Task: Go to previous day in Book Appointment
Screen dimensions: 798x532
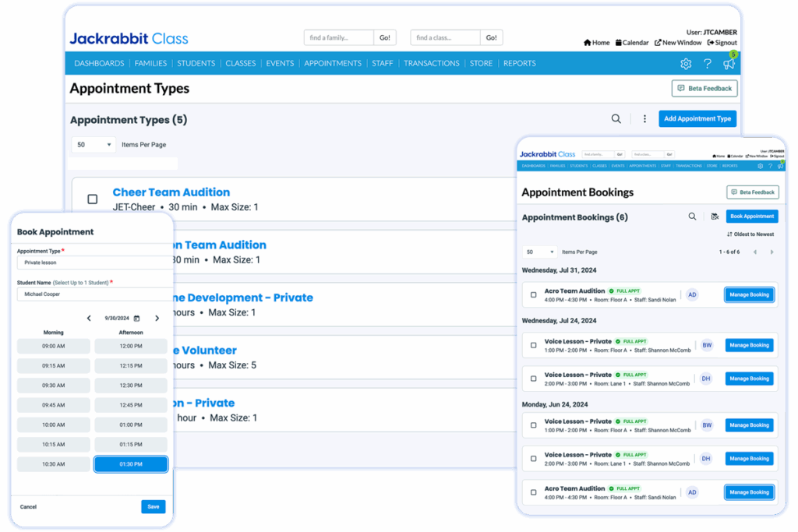Action: click(x=89, y=319)
